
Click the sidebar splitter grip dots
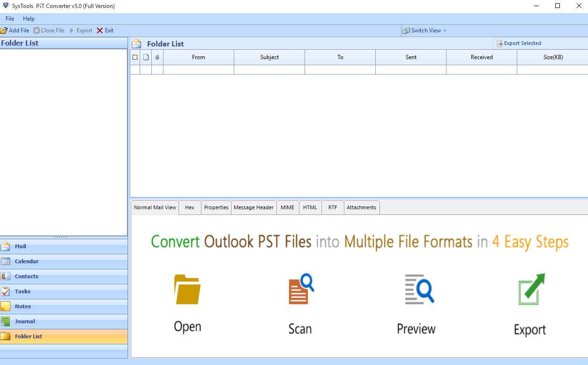[60, 237]
